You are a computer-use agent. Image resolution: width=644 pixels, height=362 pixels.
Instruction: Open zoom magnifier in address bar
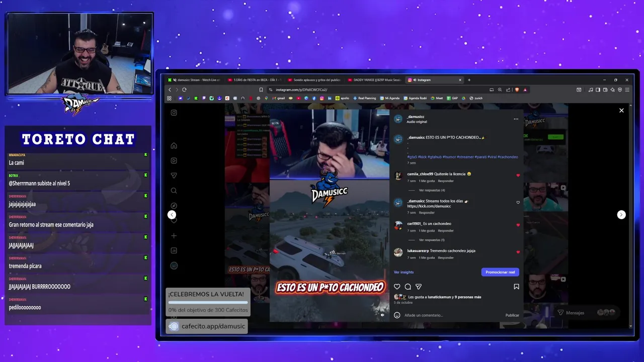(x=500, y=89)
